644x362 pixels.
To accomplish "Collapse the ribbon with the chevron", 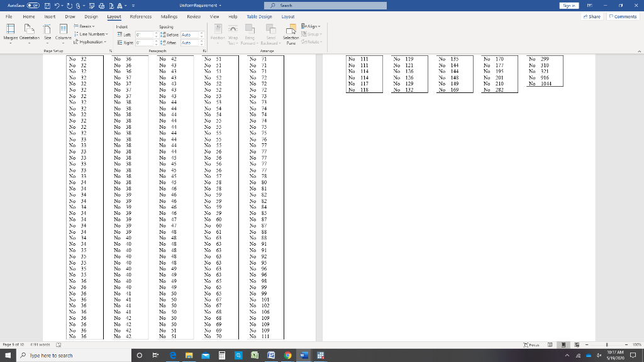I will tap(639, 52).
